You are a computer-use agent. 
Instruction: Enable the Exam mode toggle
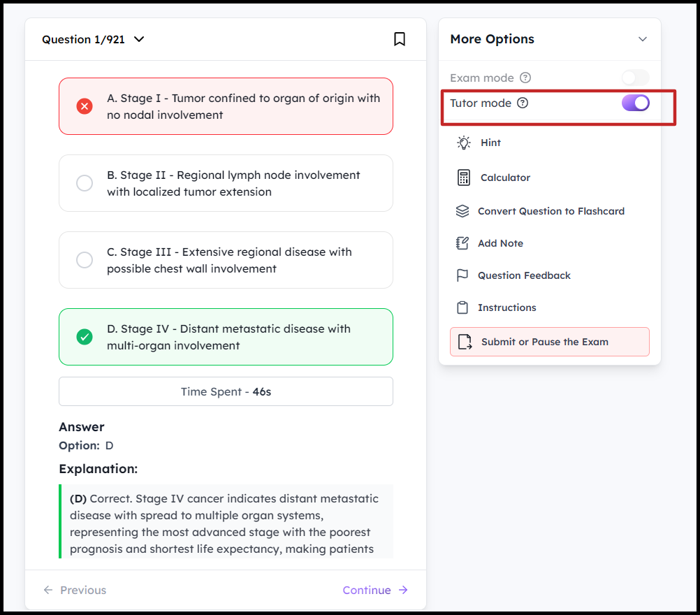(635, 78)
